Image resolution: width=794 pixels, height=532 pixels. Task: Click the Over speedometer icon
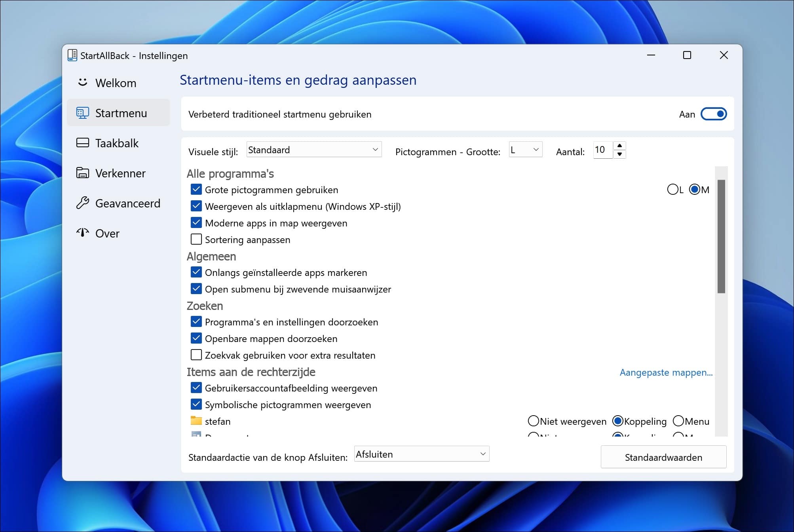tap(82, 233)
